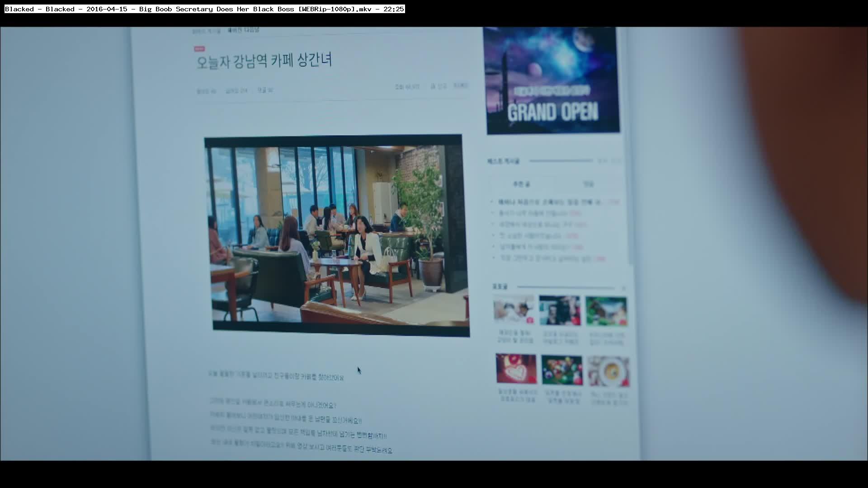This screenshot has width=868, height=488.
Task: Open the heart-shaped lights thumbnail
Action: point(516,369)
